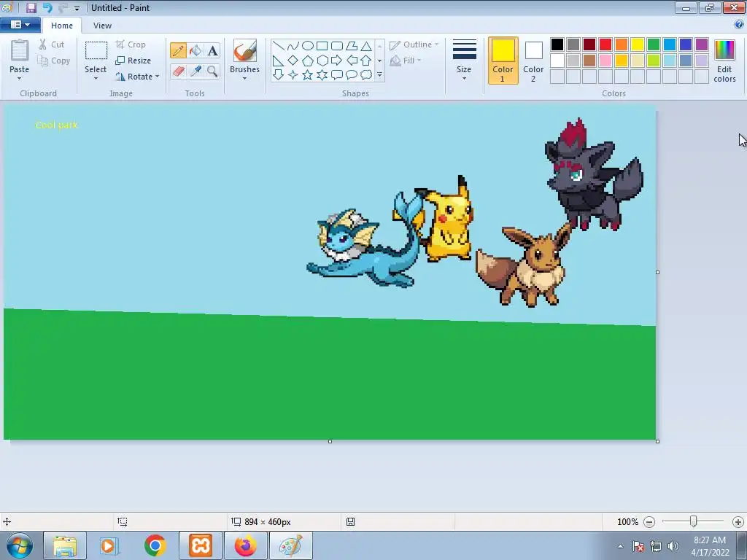This screenshot has height=560, width=747.
Task: Click the zoom slider handle
Action: point(694,522)
